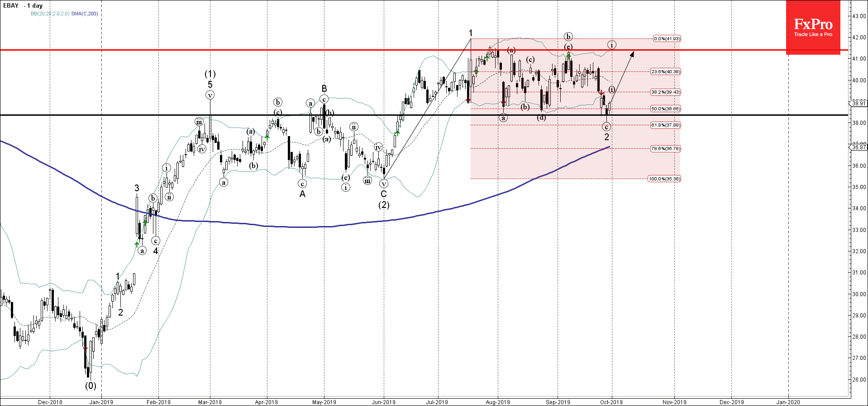The image size is (868, 406).
Task: Click the wave (0) label at chart low
Action: 91,386
